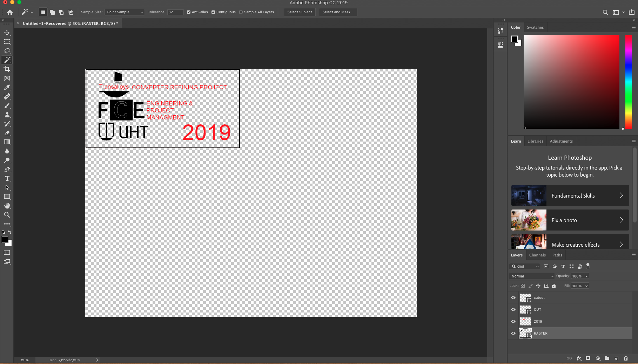Image resolution: width=638 pixels, height=364 pixels.
Task: Pick a color in the color field
Action: (571, 82)
